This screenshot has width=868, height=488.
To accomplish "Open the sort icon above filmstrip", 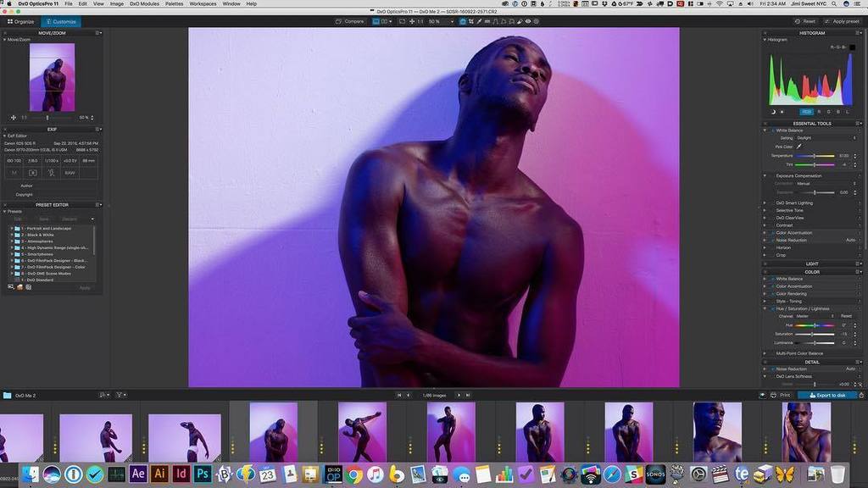I will pos(103,395).
